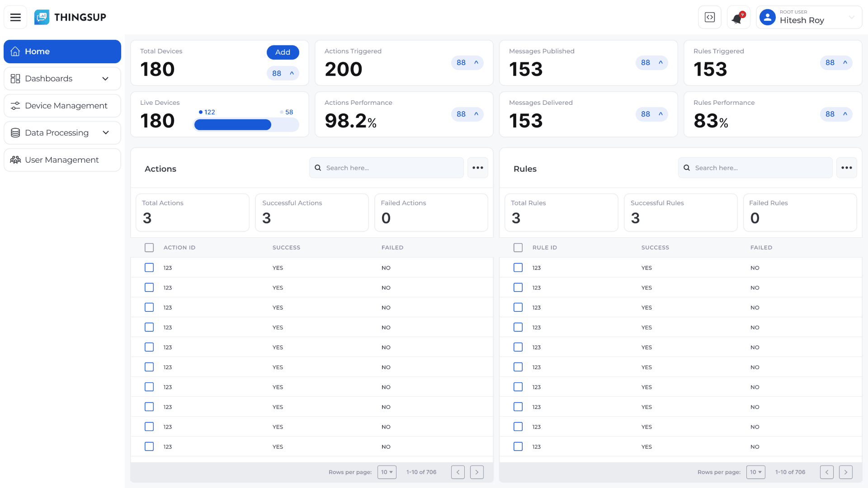Open the code embed icon in header
This screenshot has height=488, width=868.
coord(710,17)
